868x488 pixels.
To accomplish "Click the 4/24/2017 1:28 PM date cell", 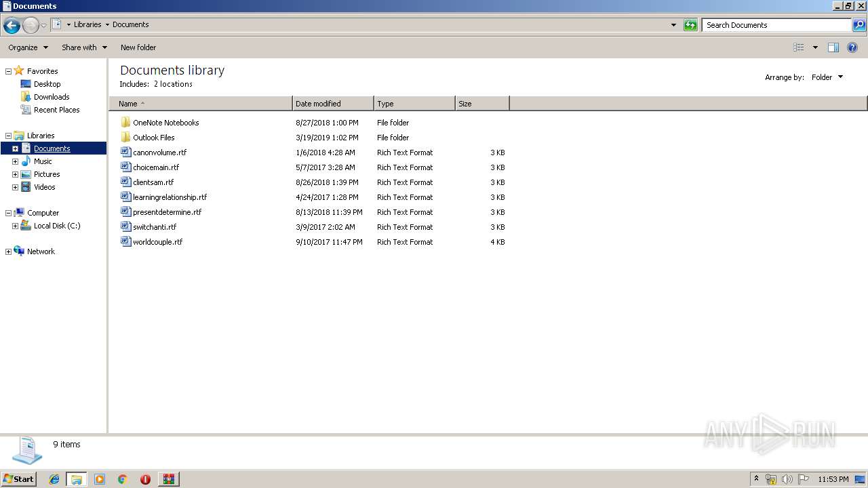I will click(327, 197).
